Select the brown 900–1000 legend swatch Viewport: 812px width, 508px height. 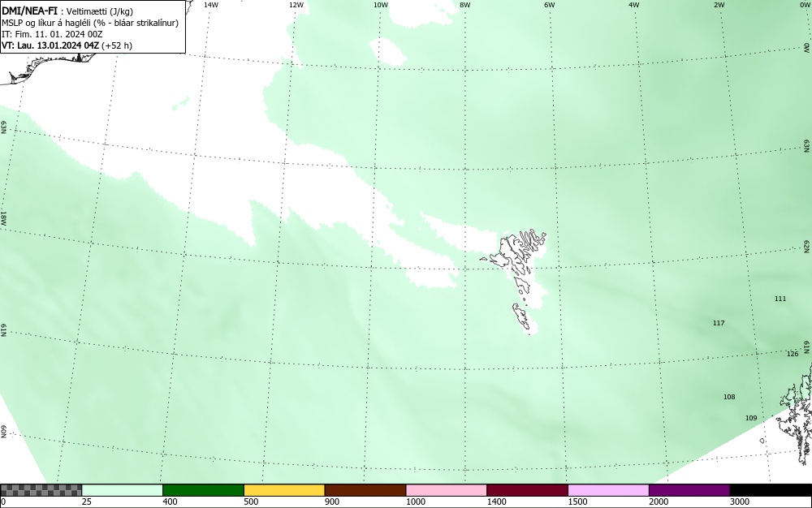pyautogui.click(x=365, y=490)
